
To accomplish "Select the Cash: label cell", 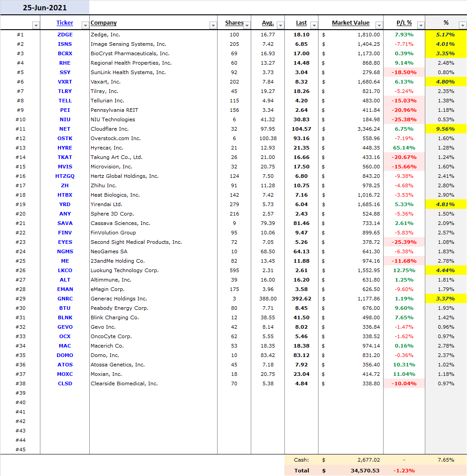I will [301, 460].
